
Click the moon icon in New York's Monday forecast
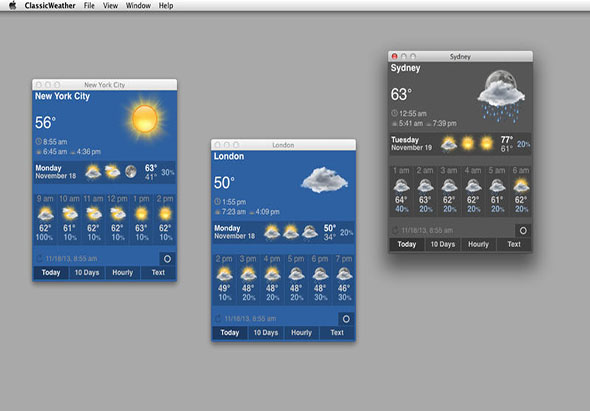click(x=131, y=172)
